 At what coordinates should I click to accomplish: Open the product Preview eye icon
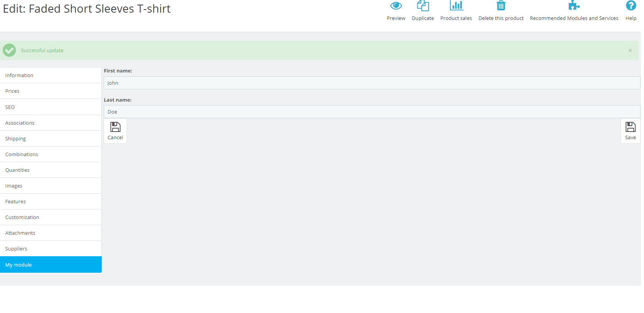[396, 6]
